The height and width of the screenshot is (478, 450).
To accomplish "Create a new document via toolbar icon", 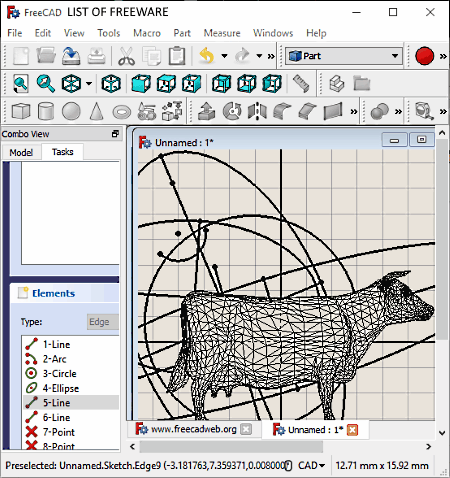I will click(21, 56).
